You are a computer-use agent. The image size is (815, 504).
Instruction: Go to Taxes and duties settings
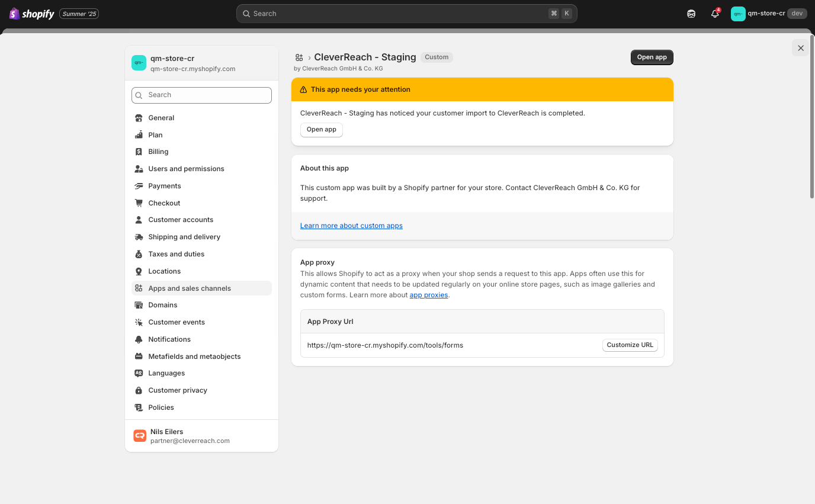coord(201,254)
